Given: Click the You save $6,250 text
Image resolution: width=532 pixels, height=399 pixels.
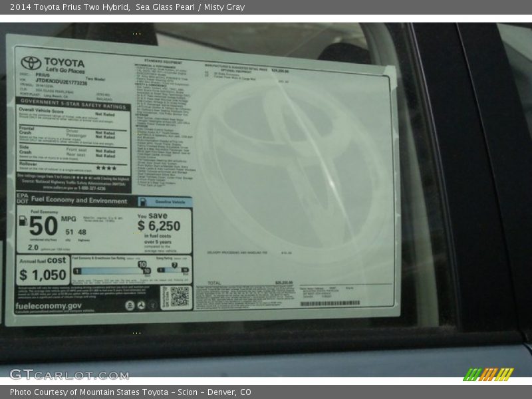Looking at the screenshot, I should coord(158,225).
